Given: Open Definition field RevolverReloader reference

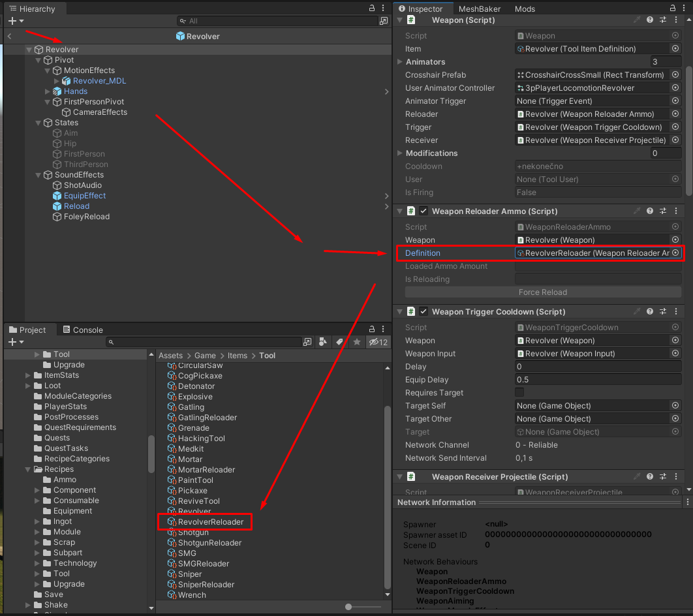Looking at the screenshot, I should pos(593,253).
